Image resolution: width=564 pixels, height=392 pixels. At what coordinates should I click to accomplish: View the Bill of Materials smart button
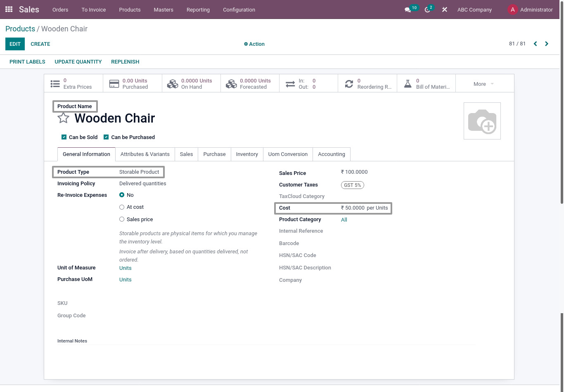tap(426, 83)
